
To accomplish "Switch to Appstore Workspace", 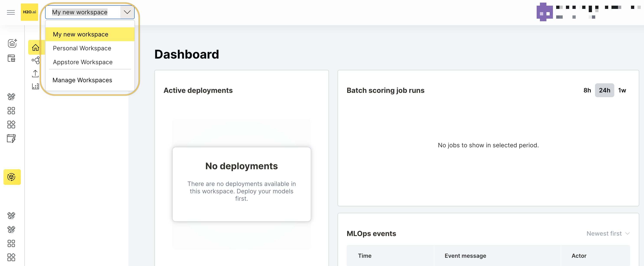I will coord(90,62).
